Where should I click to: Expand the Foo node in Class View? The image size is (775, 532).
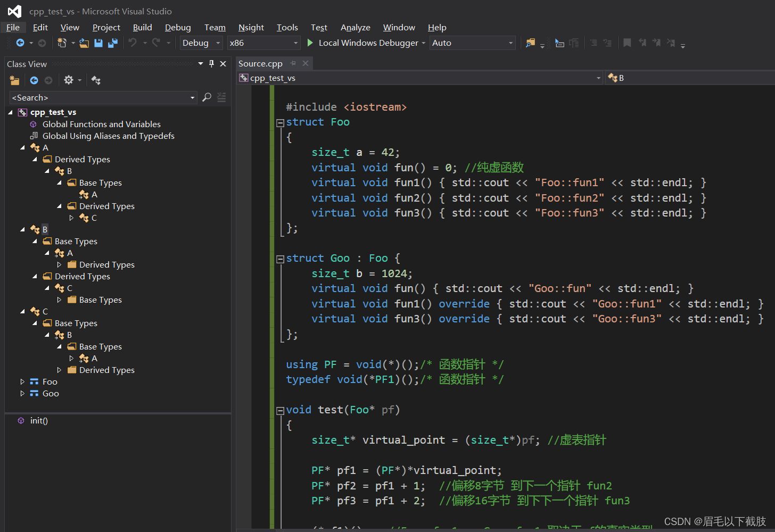[x=22, y=381]
